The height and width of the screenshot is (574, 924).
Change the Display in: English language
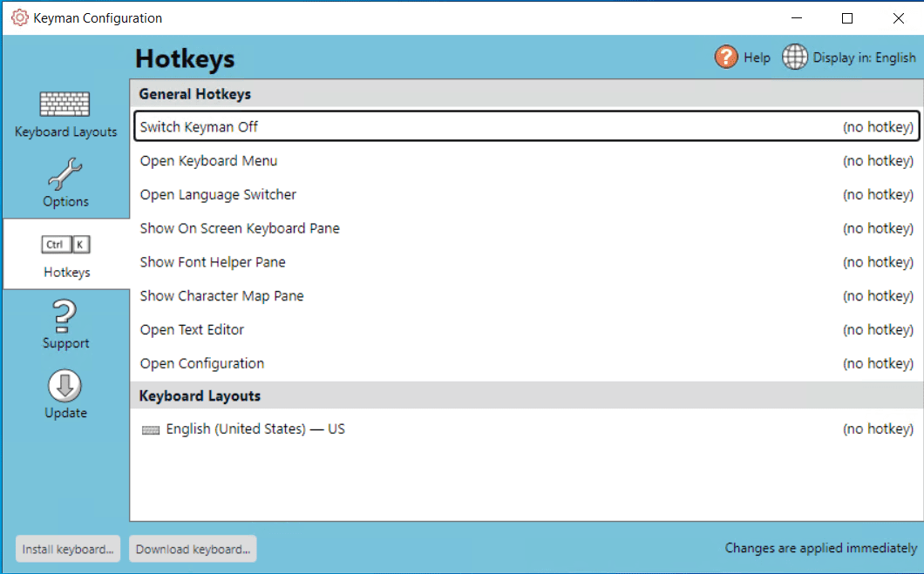click(x=864, y=57)
